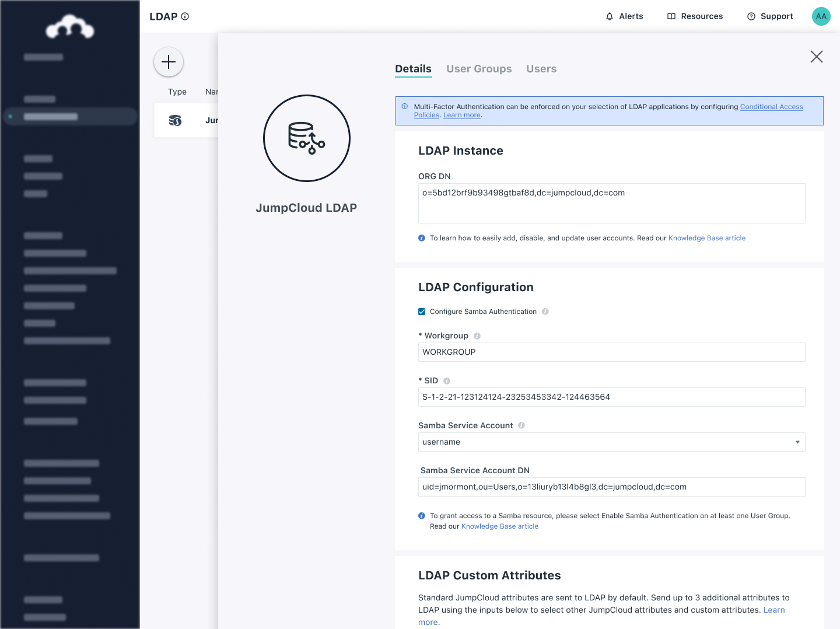Click the AA user avatar
Image resolution: width=840 pixels, height=629 pixels.
(821, 16)
